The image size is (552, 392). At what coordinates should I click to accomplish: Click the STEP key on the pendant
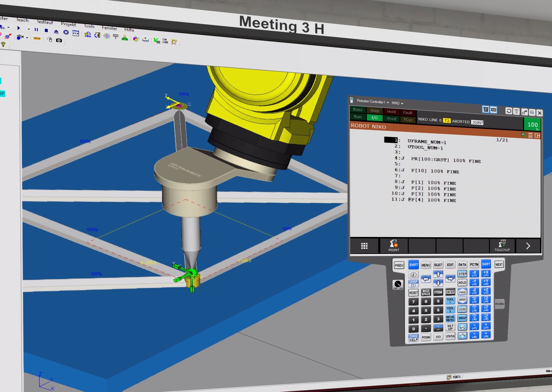coord(462,274)
